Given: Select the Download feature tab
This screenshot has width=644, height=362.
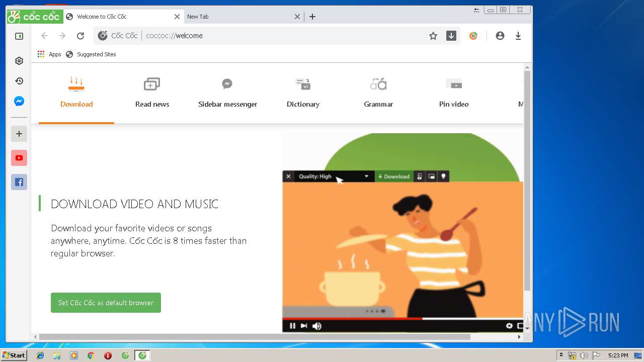Looking at the screenshot, I should coord(76,94).
